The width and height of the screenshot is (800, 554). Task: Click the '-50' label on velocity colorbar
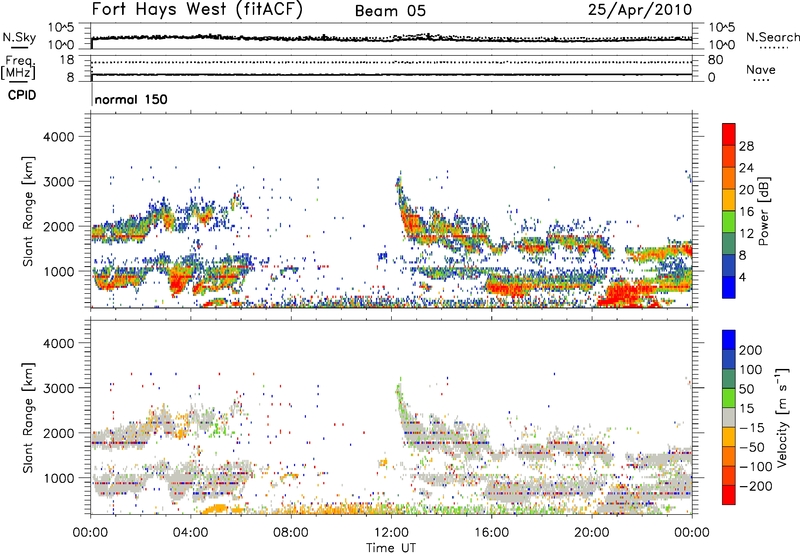point(752,447)
